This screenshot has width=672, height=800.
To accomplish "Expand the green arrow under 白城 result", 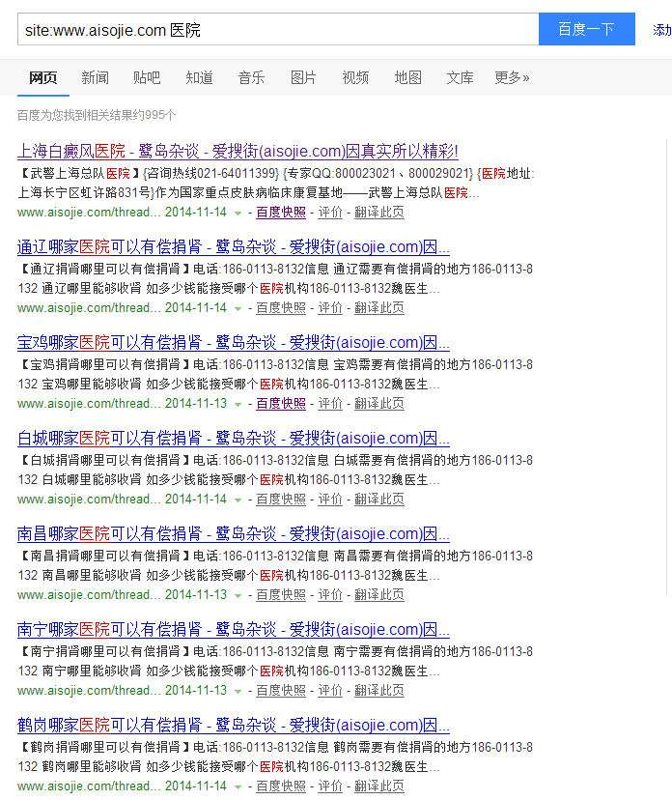I will (x=238, y=500).
